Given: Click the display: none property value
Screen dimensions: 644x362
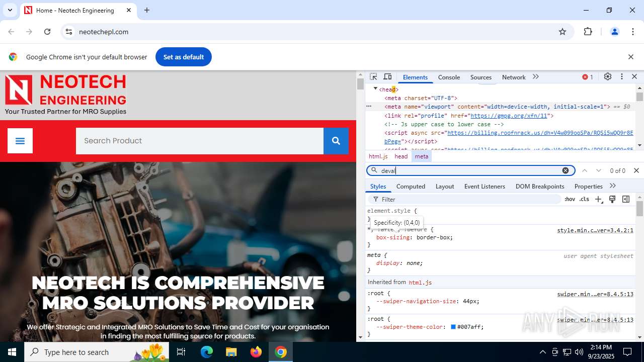Looking at the screenshot, I should (x=414, y=263).
